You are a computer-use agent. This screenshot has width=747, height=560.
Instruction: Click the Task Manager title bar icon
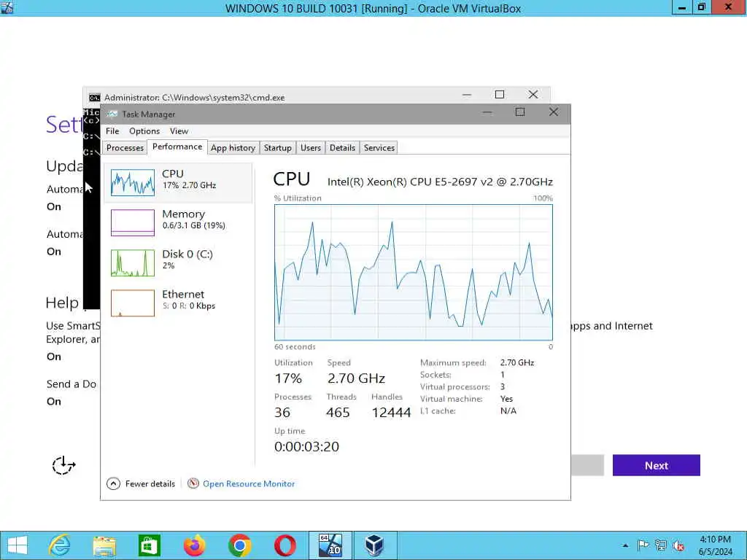pos(112,114)
